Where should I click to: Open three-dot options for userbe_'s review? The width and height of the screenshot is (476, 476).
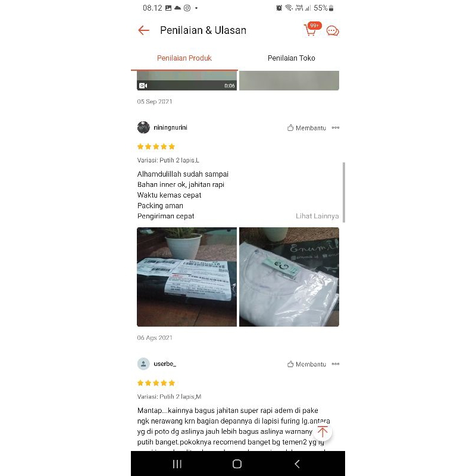coord(336,364)
